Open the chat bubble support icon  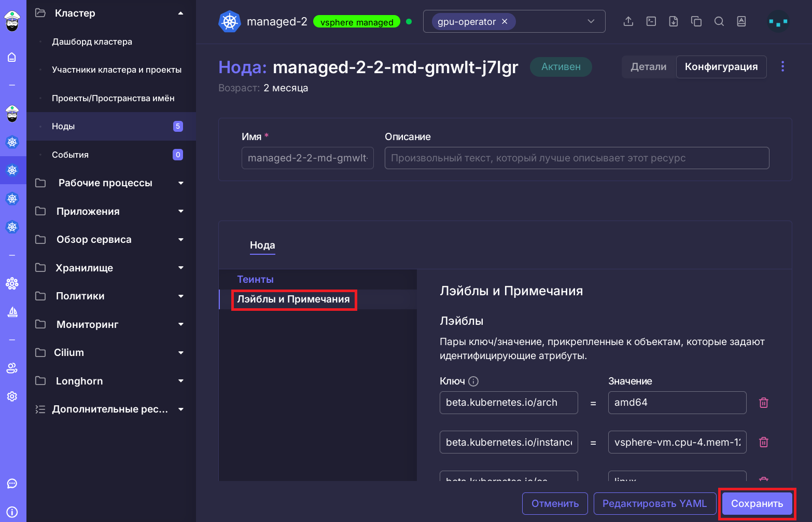pos(12,484)
